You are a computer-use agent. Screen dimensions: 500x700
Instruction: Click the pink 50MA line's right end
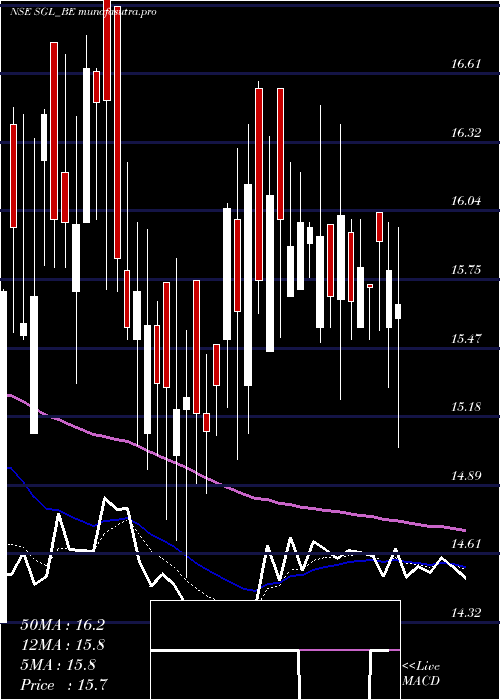tap(463, 530)
